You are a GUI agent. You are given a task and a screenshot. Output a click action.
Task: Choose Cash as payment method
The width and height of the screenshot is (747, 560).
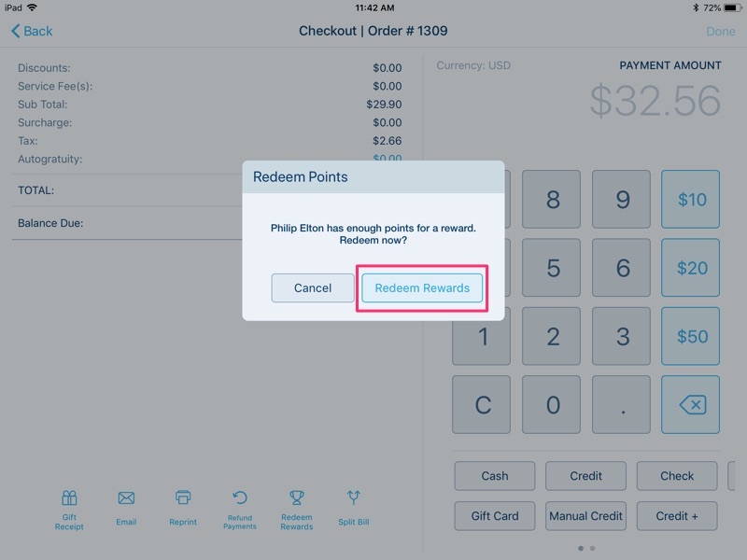click(494, 476)
